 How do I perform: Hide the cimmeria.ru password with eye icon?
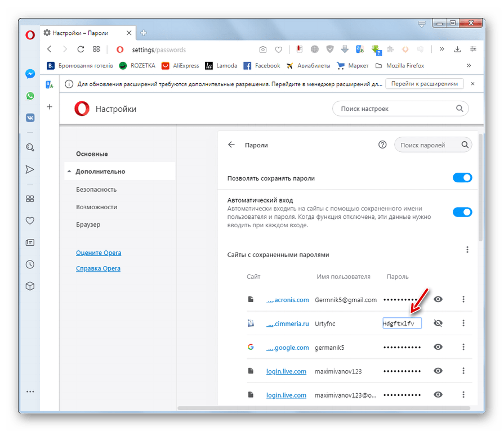438,323
